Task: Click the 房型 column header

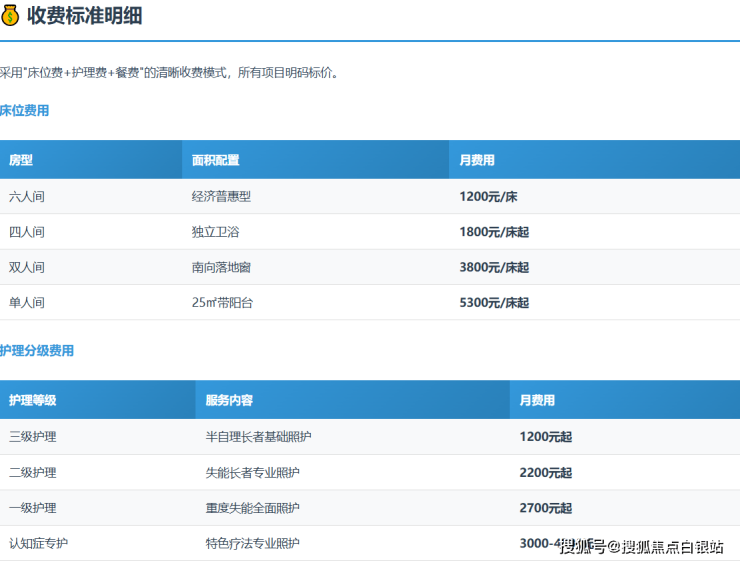Action: click(x=21, y=160)
